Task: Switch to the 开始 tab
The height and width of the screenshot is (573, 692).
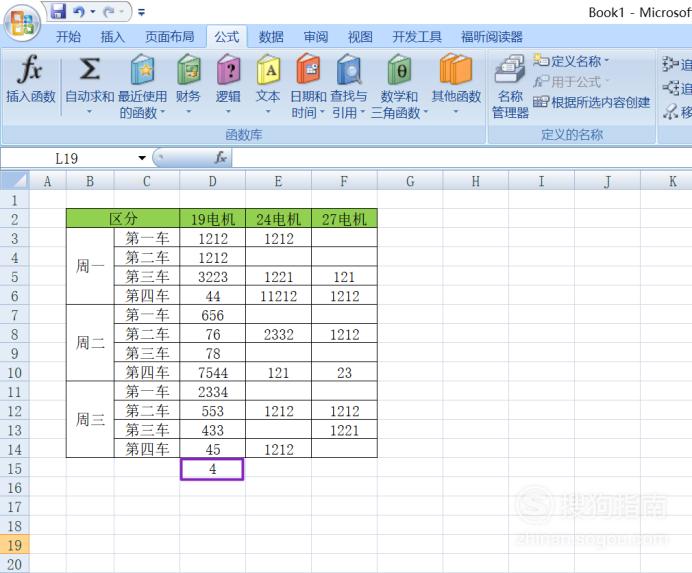Action: pos(68,37)
